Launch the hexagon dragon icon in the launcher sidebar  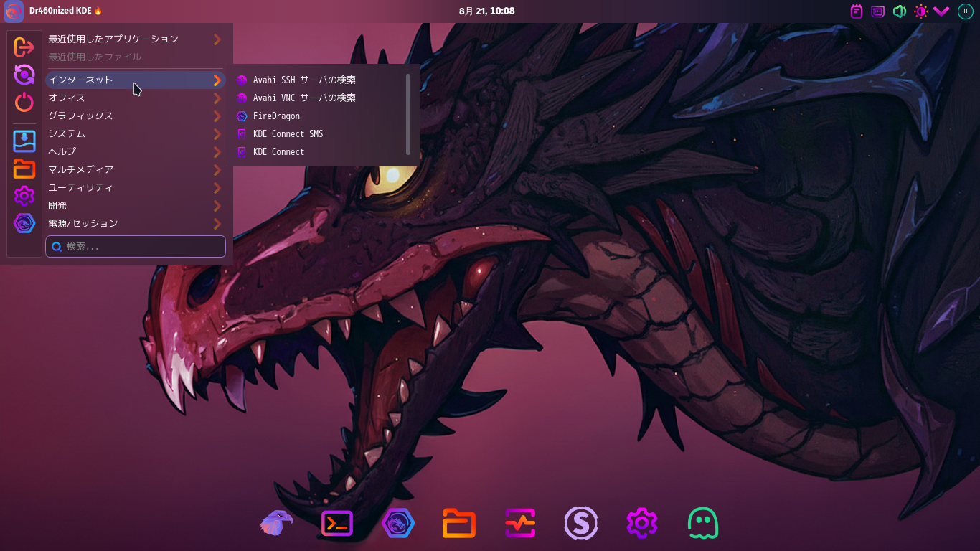[24, 223]
